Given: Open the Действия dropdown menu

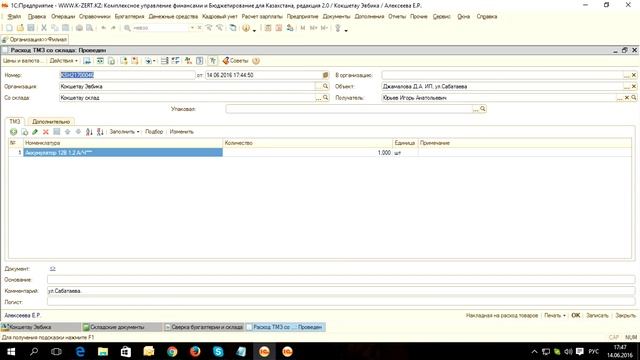Looking at the screenshot, I should pyautogui.click(x=63, y=61).
